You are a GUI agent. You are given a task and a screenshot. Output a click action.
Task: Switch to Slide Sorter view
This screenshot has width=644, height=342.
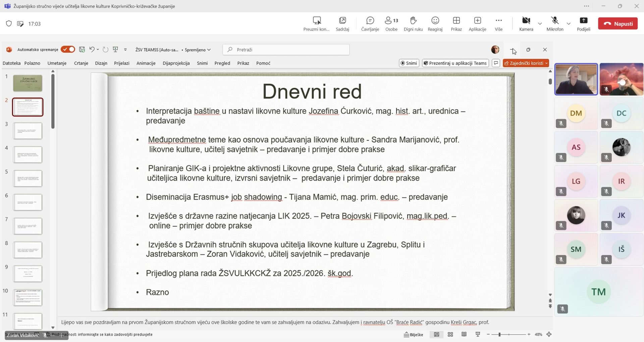450,334
